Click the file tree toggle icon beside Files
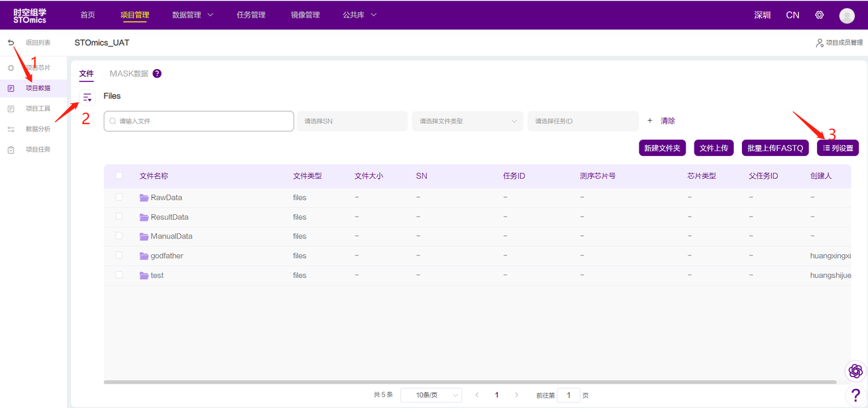The width and height of the screenshot is (868, 408). 87,98
